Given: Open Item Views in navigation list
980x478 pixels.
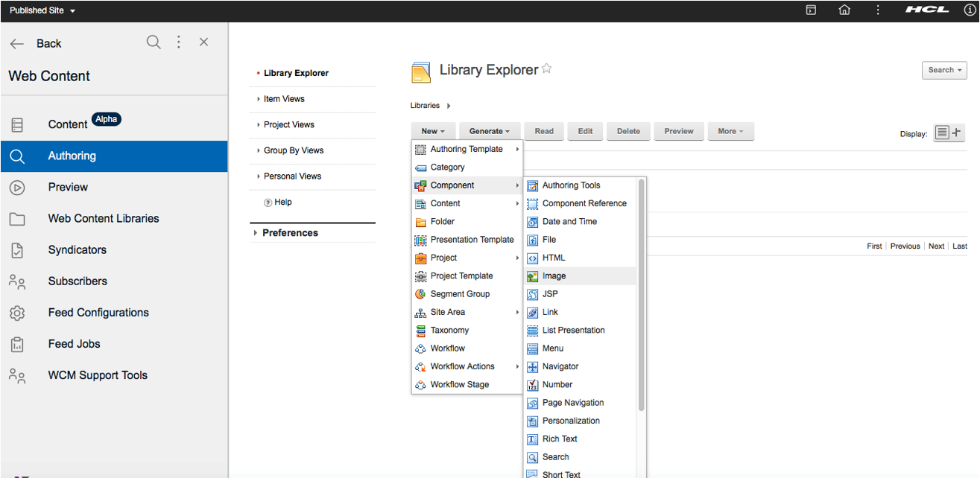Looking at the screenshot, I should [284, 99].
